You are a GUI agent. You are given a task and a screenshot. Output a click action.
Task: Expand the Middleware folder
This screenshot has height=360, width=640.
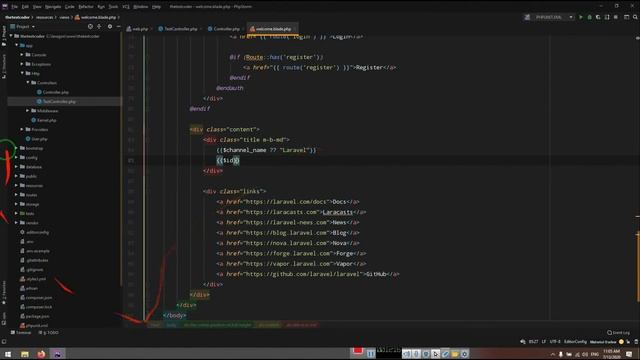[28, 111]
